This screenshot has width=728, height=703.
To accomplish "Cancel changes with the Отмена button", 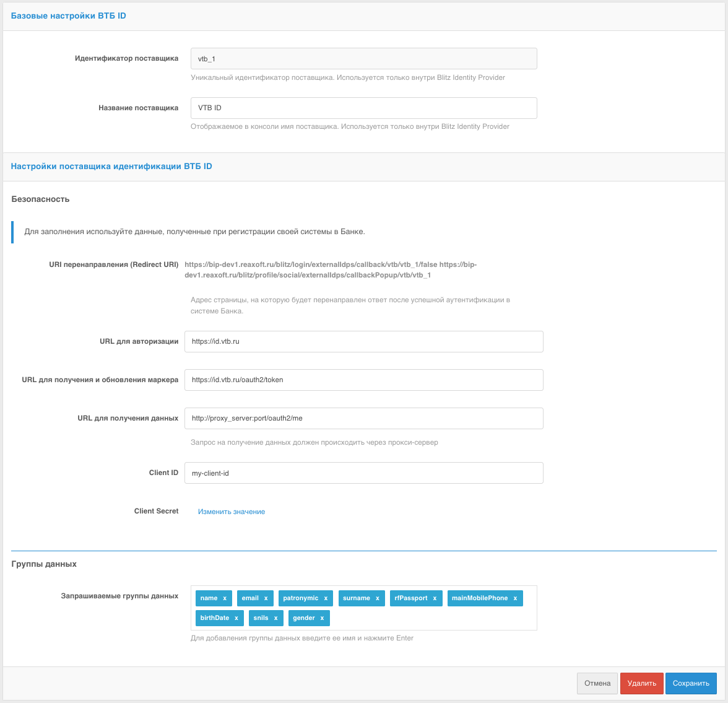I will coord(597,683).
